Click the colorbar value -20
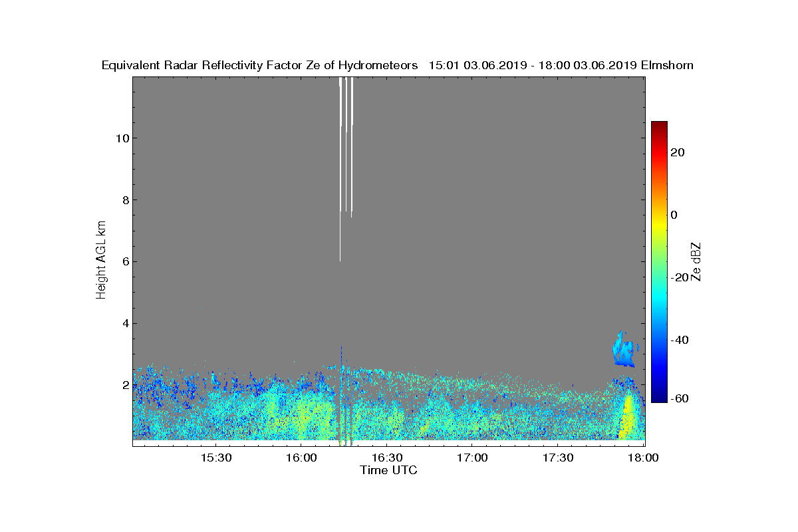Image resolution: width=798 pixels, height=532 pixels. pyautogui.click(x=678, y=277)
